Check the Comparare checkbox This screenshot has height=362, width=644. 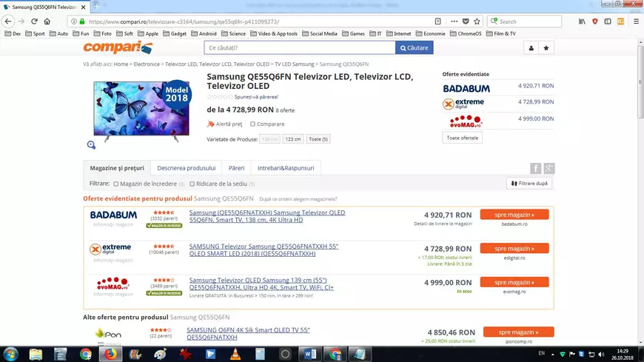point(252,124)
